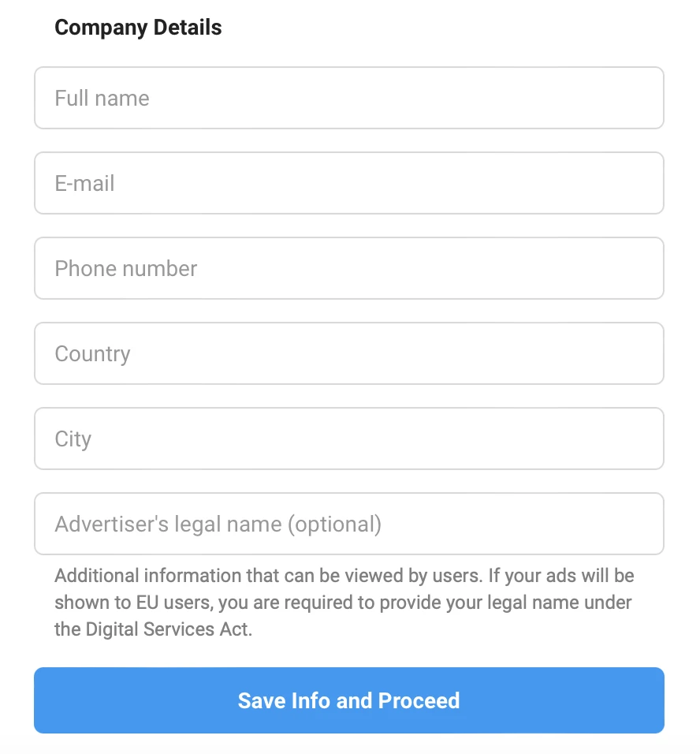The width and height of the screenshot is (700, 754).
Task: Click empty area inside the E-mail box
Action: [385, 183]
